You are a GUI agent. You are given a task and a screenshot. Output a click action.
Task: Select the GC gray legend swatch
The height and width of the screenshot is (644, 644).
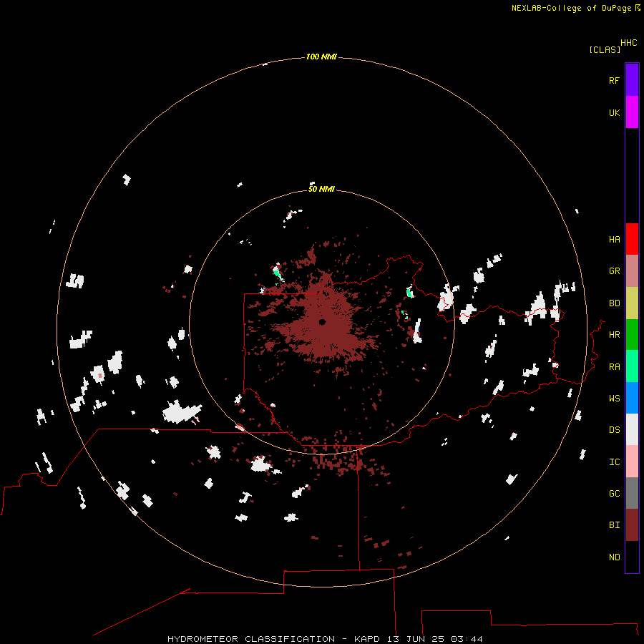click(632, 493)
